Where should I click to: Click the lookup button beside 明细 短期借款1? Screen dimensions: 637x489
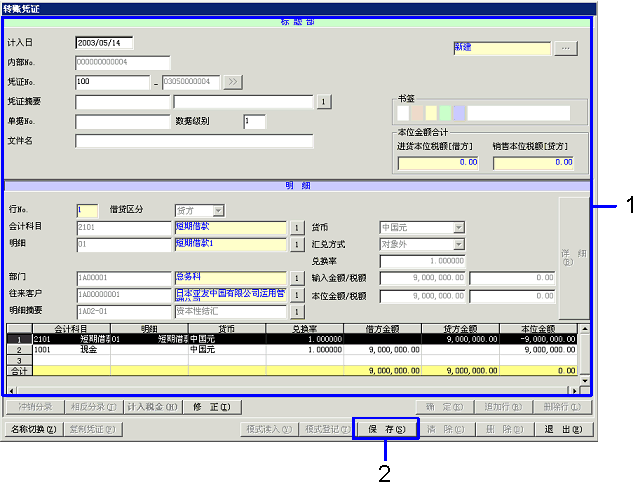[x=296, y=244]
